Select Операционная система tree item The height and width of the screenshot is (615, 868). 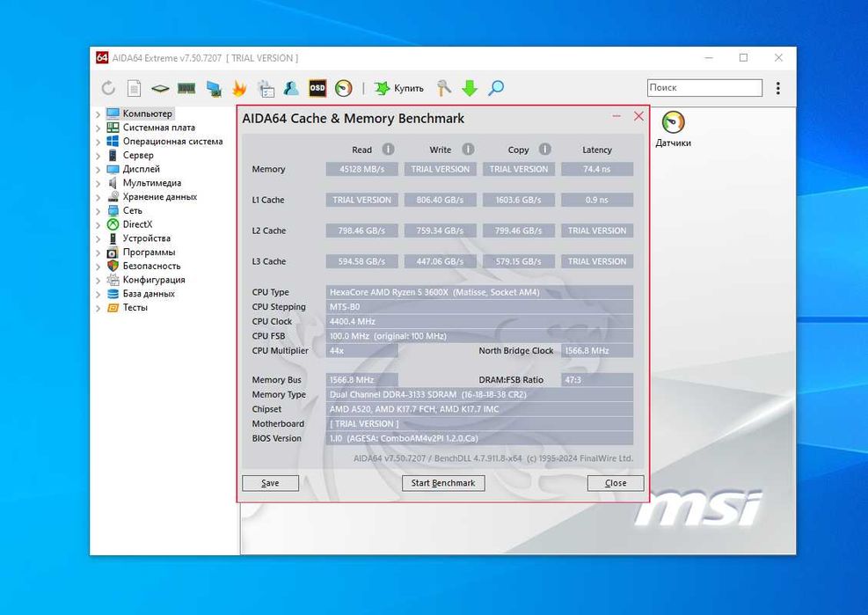(172, 142)
